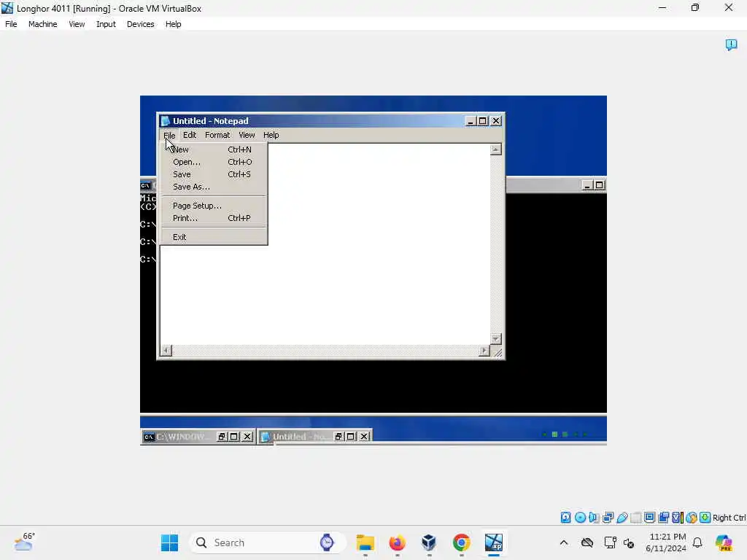The width and height of the screenshot is (747, 560).
Task: Open the notifications bell
Action: pos(697,542)
